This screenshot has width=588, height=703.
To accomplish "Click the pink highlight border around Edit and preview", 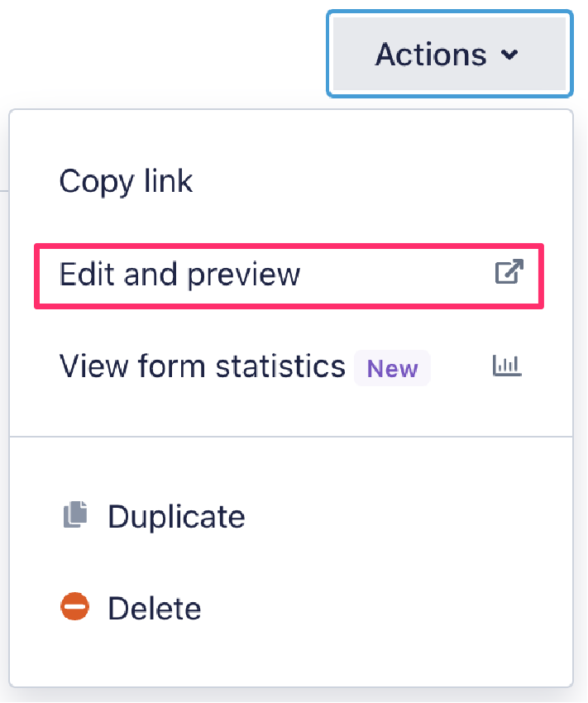I will (x=289, y=246).
